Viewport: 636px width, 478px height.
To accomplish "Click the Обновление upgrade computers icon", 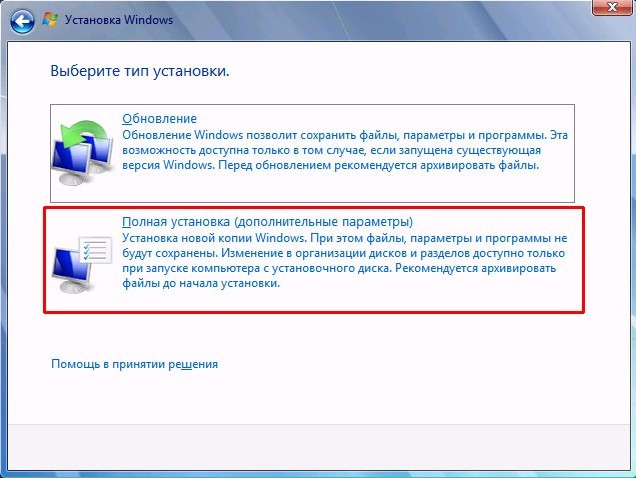I will click(83, 152).
